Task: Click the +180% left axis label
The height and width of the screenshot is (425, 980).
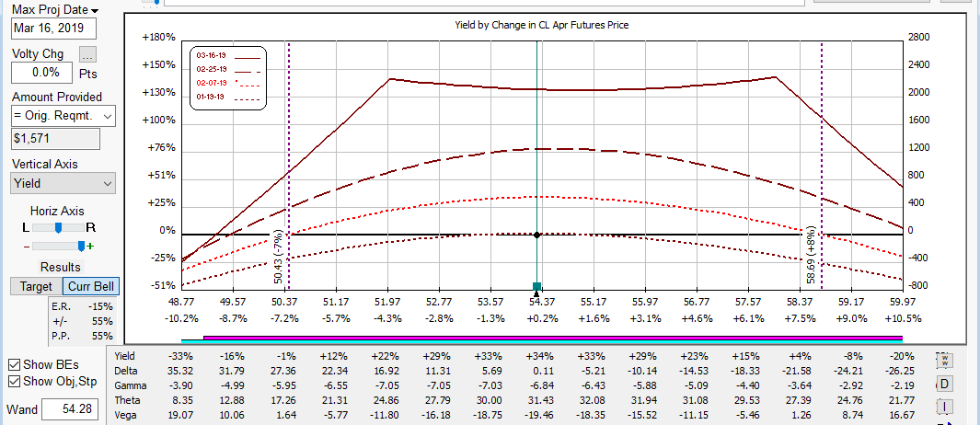Action: pyautogui.click(x=159, y=38)
